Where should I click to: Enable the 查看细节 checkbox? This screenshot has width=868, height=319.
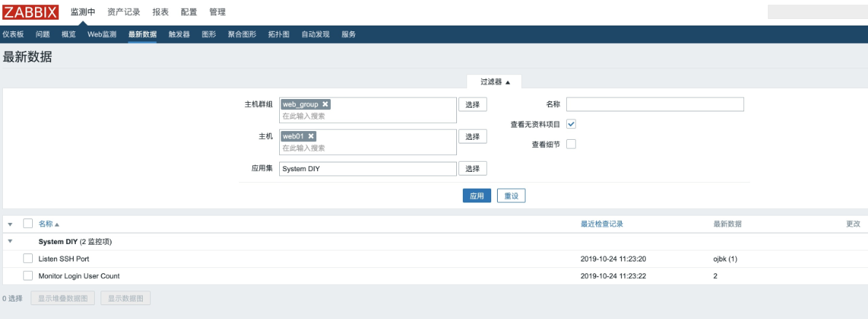571,144
